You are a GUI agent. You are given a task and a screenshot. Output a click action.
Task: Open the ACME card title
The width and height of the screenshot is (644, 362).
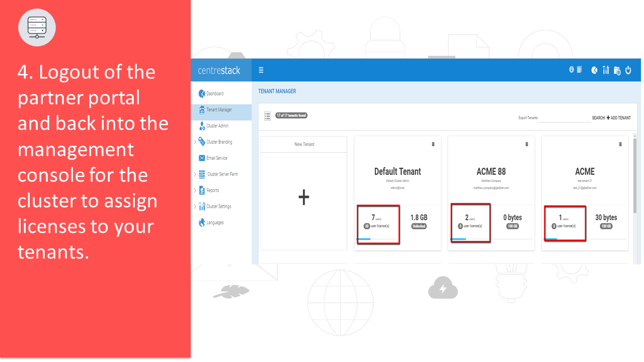[x=585, y=171]
